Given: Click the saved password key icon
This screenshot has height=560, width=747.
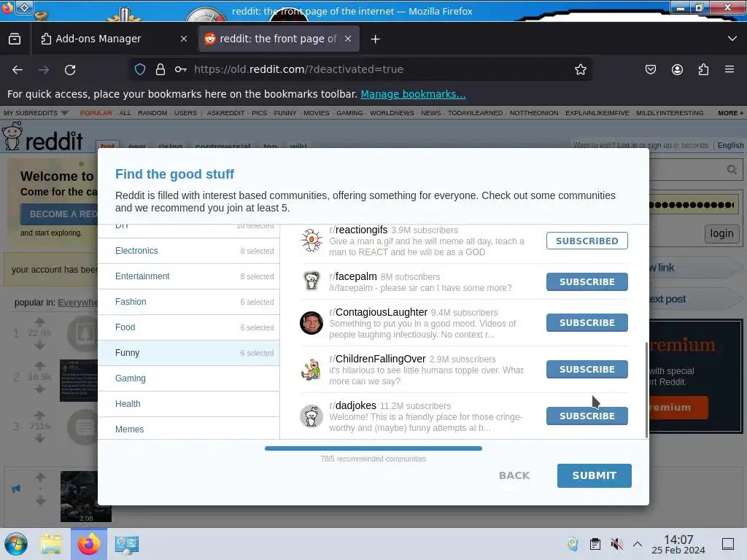Looking at the screenshot, I should (x=181, y=69).
